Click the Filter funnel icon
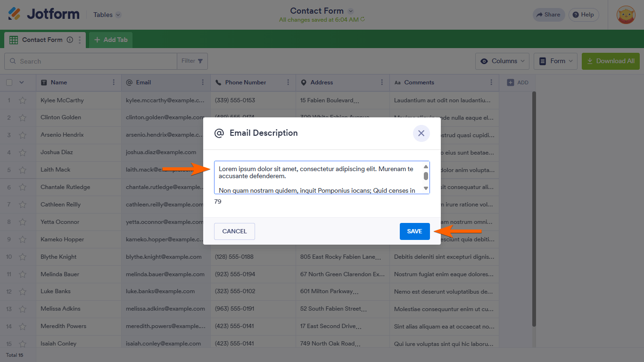644x362 pixels. pyautogui.click(x=200, y=61)
